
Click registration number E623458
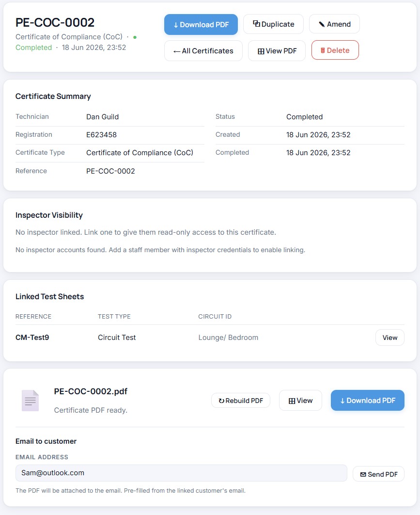point(101,135)
